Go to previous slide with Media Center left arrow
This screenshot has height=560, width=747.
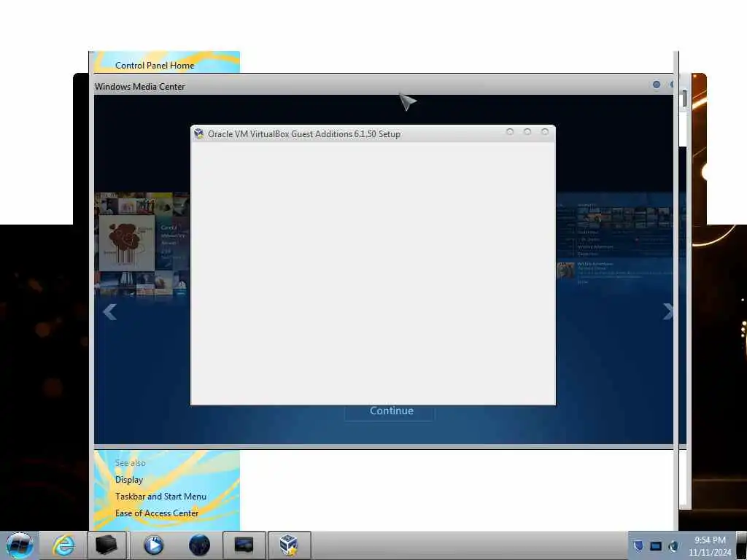click(110, 312)
